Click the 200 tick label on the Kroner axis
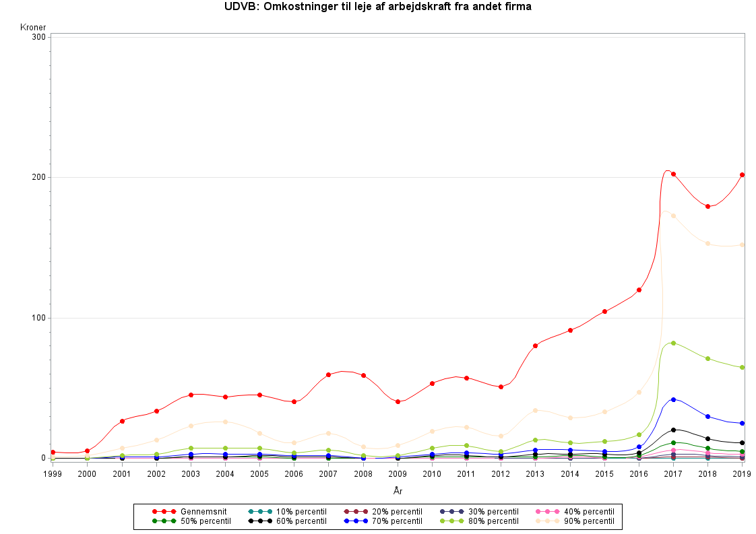Image resolution: width=756 pixels, height=534 pixels. 38,177
